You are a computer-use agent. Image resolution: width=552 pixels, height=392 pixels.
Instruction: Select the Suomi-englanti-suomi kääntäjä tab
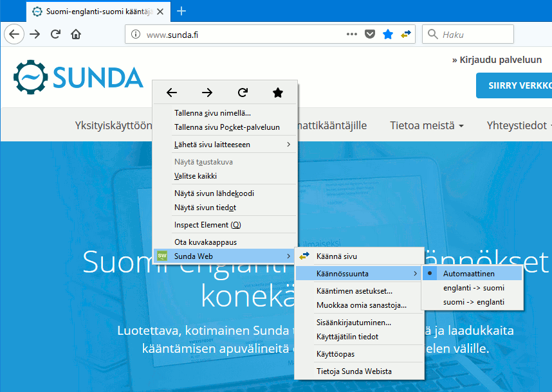click(x=98, y=12)
